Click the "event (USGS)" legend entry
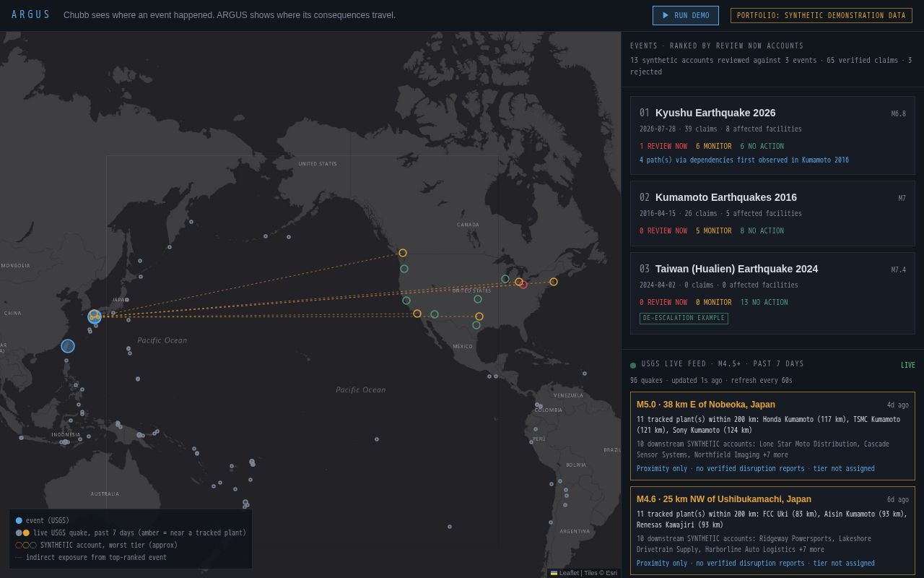 (43, 520)
